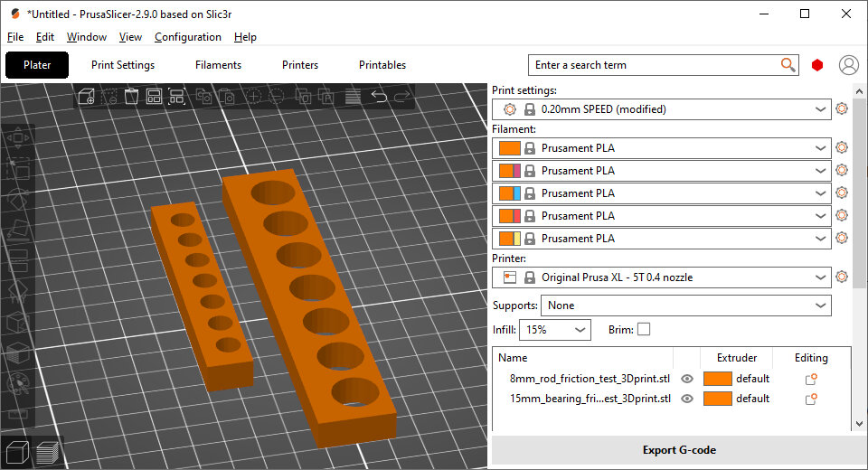Switch to the 3D editor view cube icon
The image size is (868, 470).
tap(17, 452)
